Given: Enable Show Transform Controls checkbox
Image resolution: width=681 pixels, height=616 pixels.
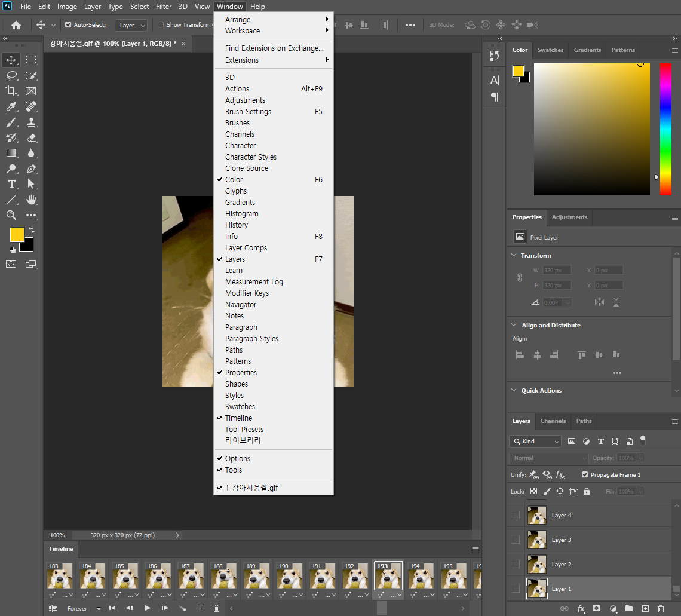Looking at the screenshot, I should tap(161, 24).
